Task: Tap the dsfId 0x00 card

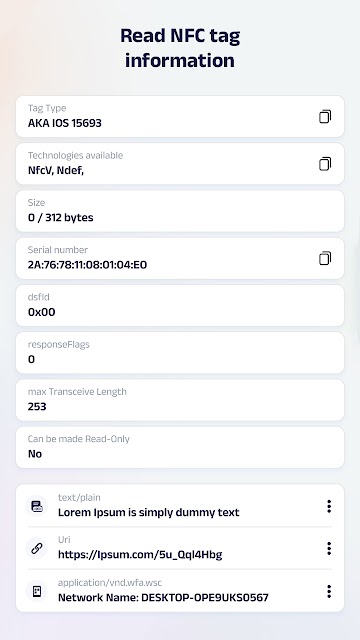Action: (x=180, y=306)
